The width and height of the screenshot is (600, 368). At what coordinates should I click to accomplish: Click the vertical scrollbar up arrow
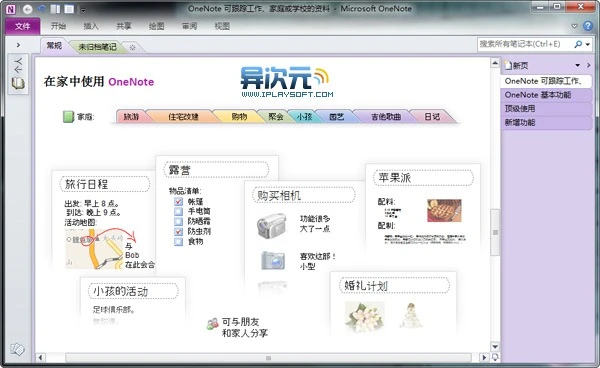[495, 63]
